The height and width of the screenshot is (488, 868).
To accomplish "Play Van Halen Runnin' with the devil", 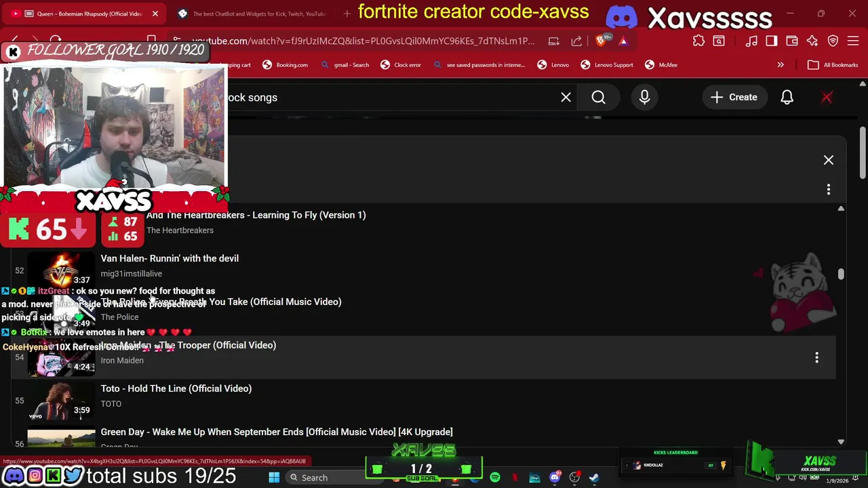I will tap(170, 258).
